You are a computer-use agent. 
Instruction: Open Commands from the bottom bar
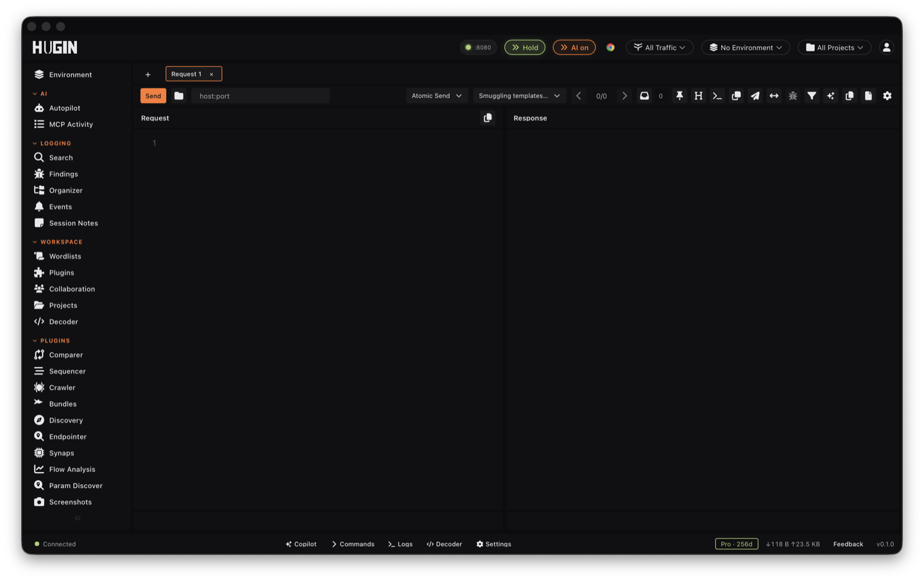(x=353, y=544)
